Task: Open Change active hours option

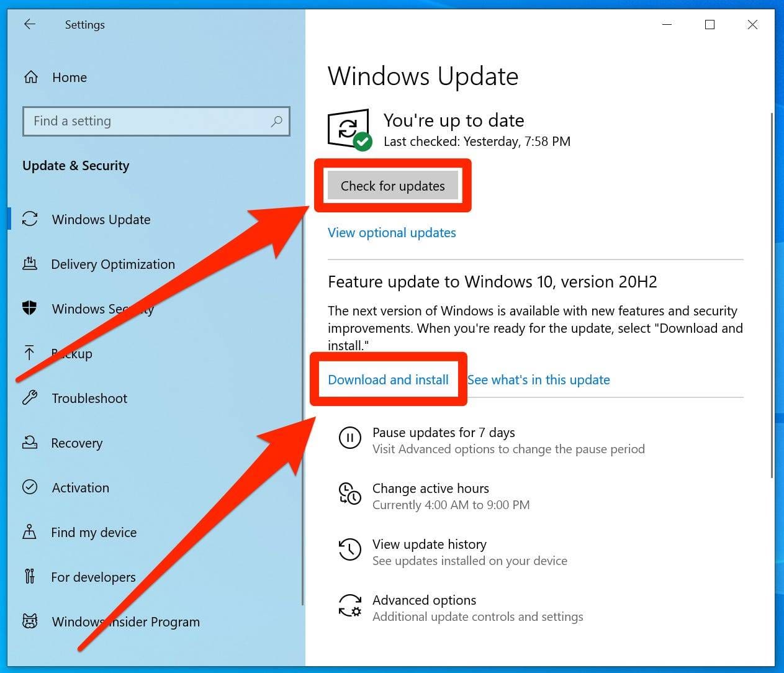Action: 431,489
